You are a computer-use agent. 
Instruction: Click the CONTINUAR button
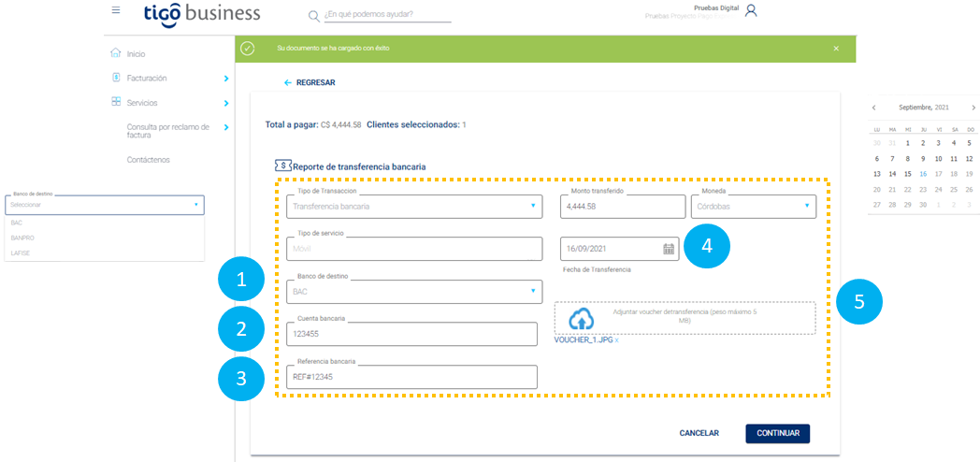click(x=778, y=433)
